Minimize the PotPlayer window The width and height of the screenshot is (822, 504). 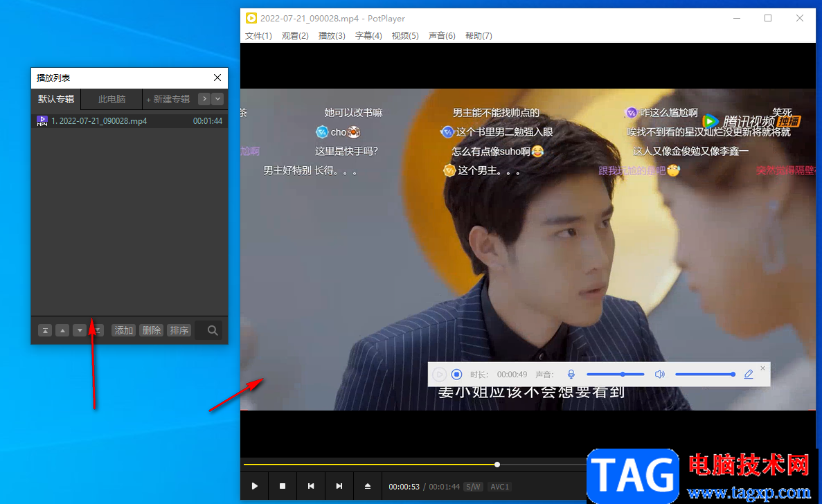pyautogui.click(x=737, y=18)
